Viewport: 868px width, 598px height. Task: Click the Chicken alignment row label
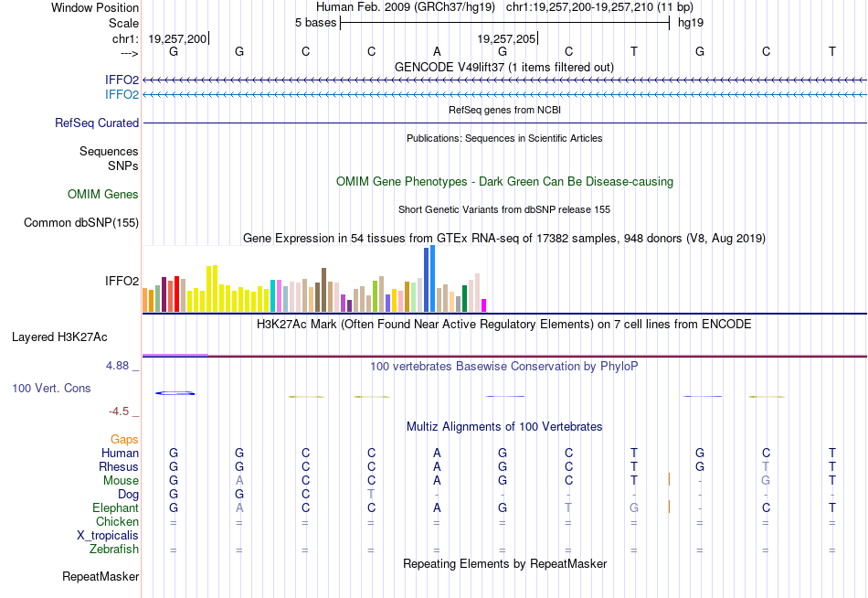tap(117, 522)
